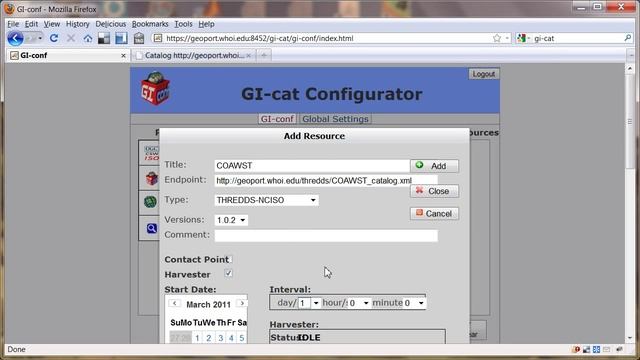The height and width of the screenshot is (360, 640).
Task: Bookmark this page with the star icon
Action: point(497,38)
